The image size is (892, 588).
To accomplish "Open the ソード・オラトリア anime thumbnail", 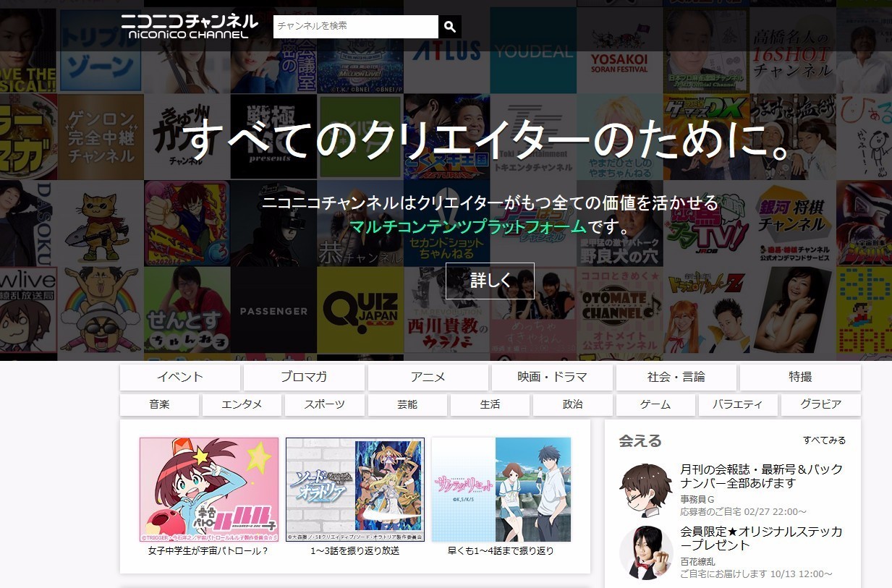I will pyautogui.click(x=355, y=490).
